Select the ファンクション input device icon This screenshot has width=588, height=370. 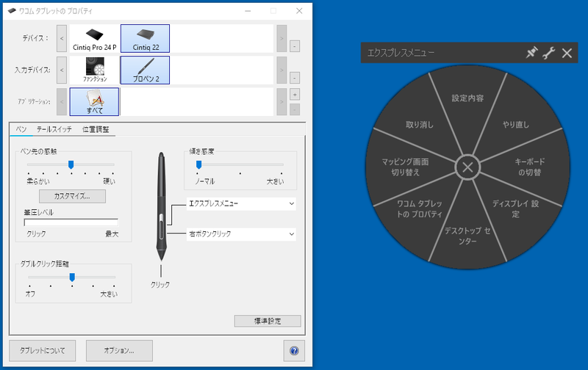pos(95,70)
